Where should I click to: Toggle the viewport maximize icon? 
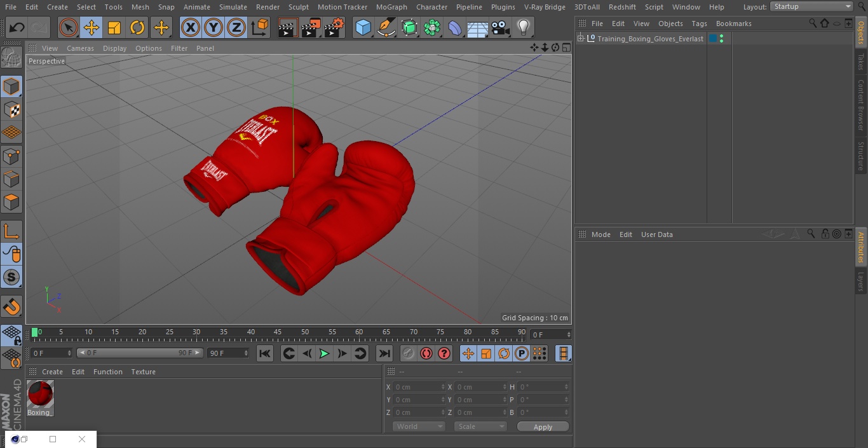click(x=566, y=48)
